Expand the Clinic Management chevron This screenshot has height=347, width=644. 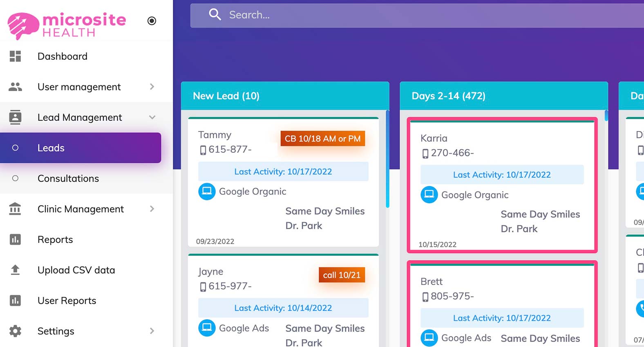(x=152, y=209)
